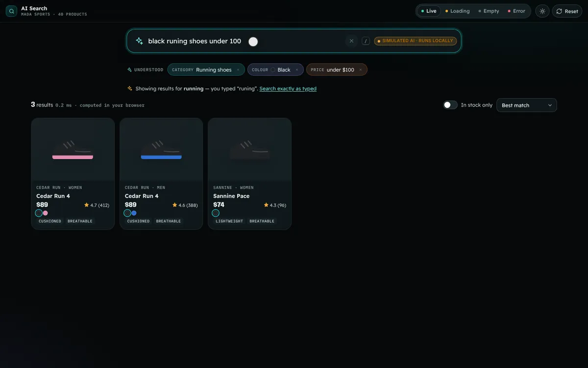588x368 pixels.
Task: Click the Lightweight tag on Sannine Pace
Action: tap(229, 221)
